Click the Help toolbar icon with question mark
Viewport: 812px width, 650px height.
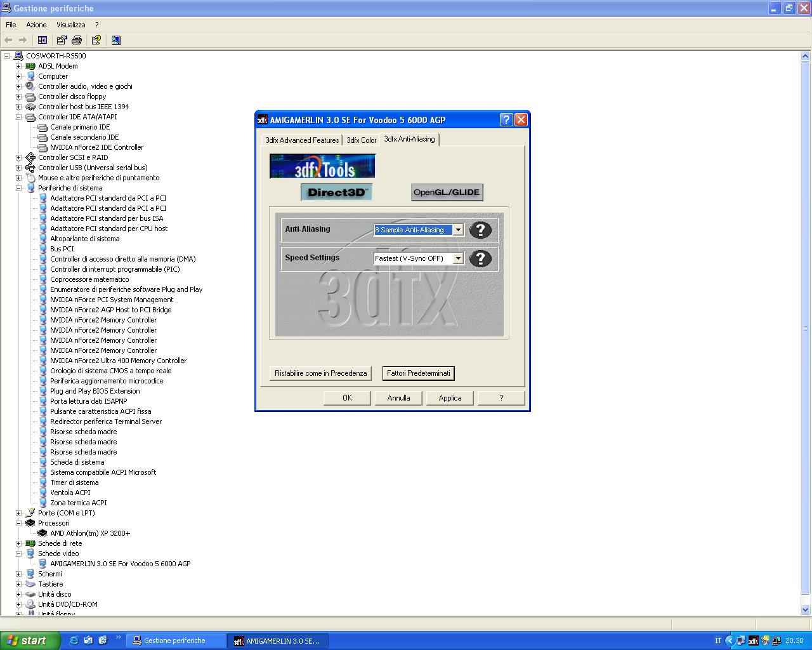(x=96, y=40)
